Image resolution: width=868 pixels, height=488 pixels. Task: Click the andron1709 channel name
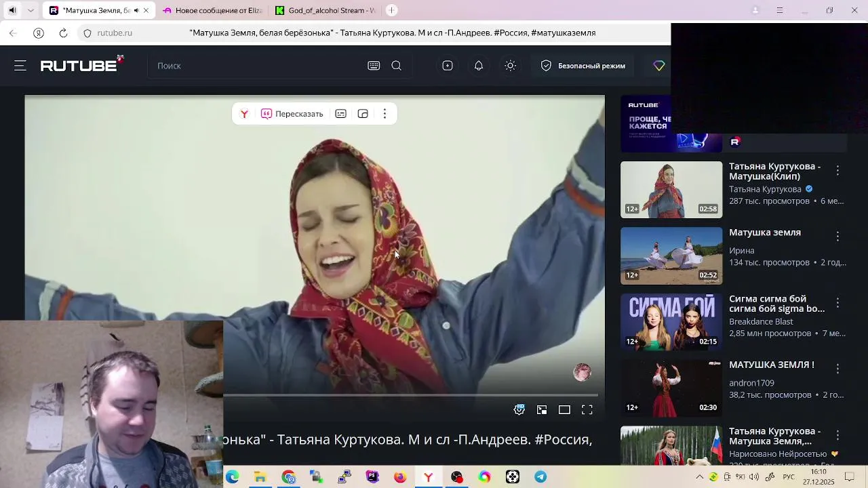point(751,383)
